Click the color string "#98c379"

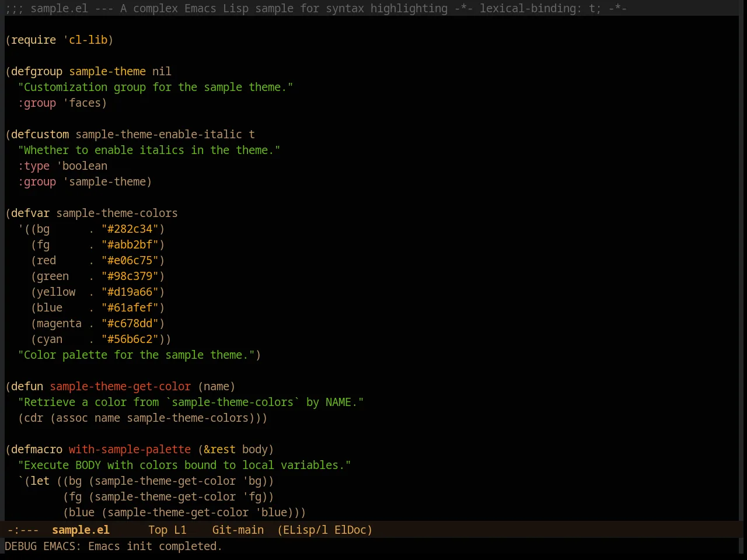(130, 276)
